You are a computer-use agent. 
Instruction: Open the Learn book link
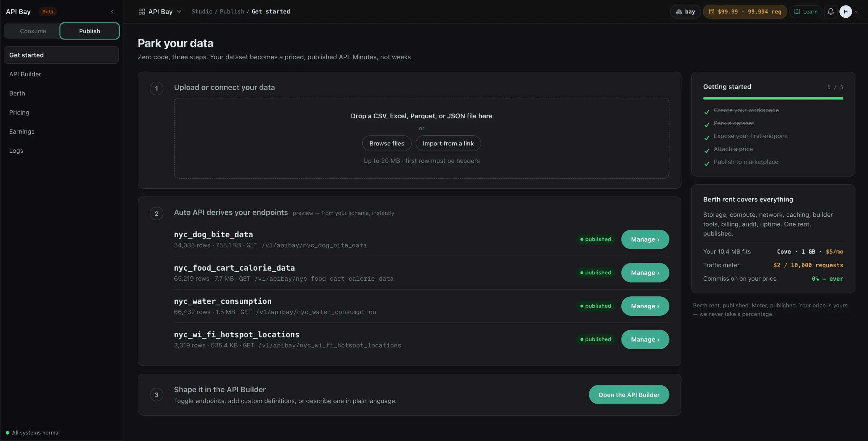tap(805, 12)
